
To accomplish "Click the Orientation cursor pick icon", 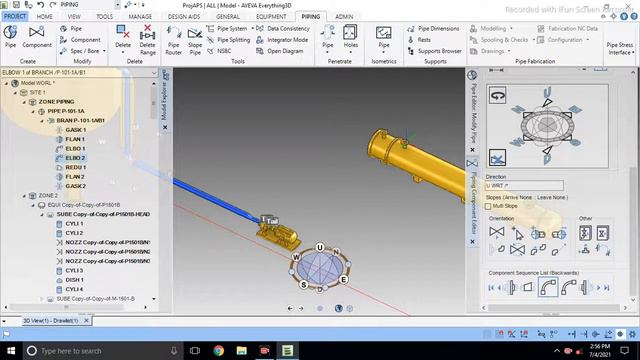I will [517, 233].
